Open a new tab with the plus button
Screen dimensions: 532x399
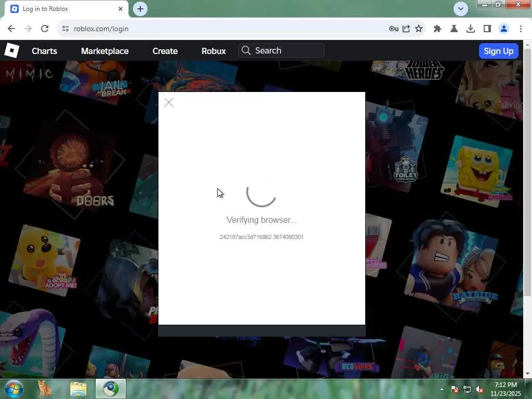coord(140,9)
